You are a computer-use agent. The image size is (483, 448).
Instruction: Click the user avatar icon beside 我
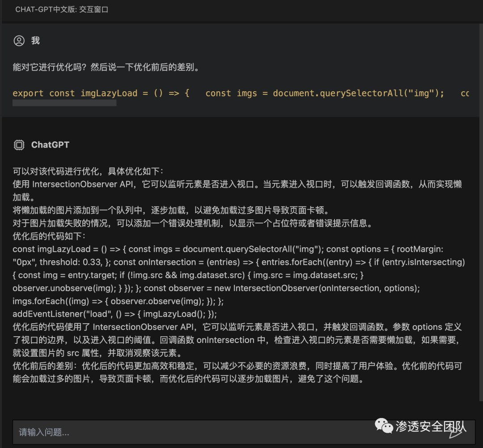point(19,41)
